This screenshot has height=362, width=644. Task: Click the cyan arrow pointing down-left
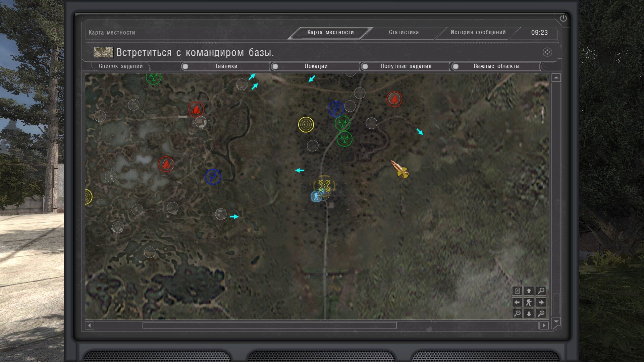point(312,79)
